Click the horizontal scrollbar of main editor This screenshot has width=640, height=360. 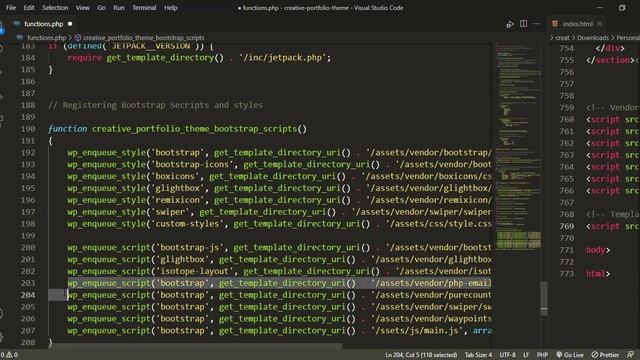(x=196, y=346)
